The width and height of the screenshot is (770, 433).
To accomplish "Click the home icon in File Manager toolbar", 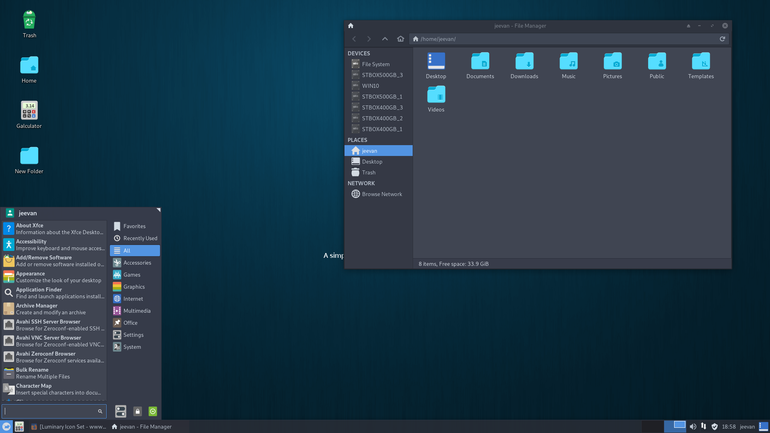I will coord(400,39).
